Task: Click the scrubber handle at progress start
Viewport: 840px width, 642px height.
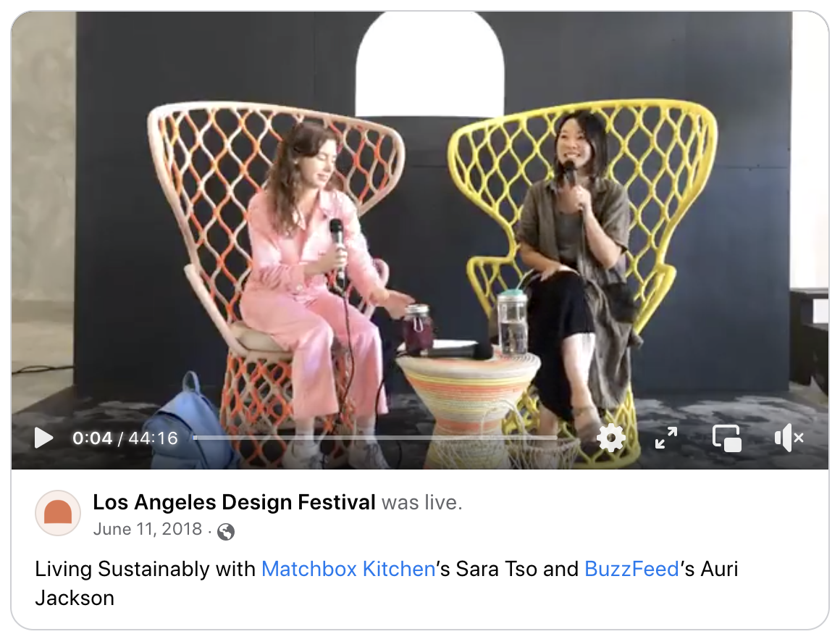Action: (196, 438)
